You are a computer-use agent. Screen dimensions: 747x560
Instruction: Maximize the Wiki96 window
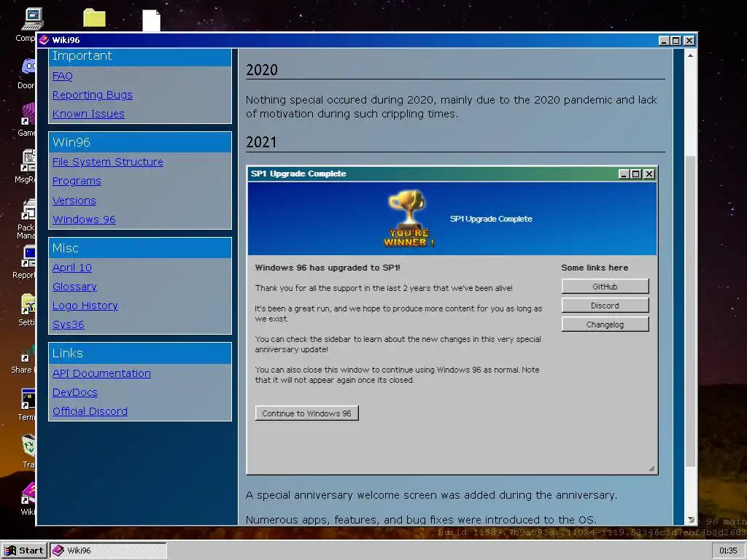(x=676, y=41)
